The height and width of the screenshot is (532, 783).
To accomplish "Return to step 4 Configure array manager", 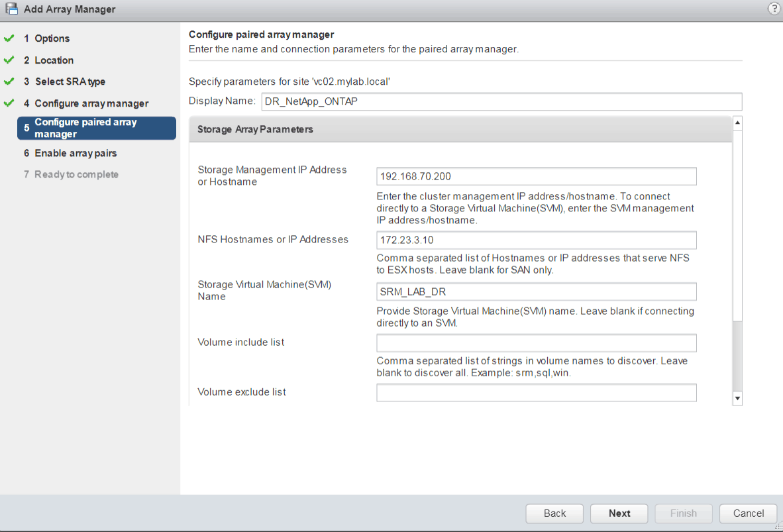I will point(91,103).
